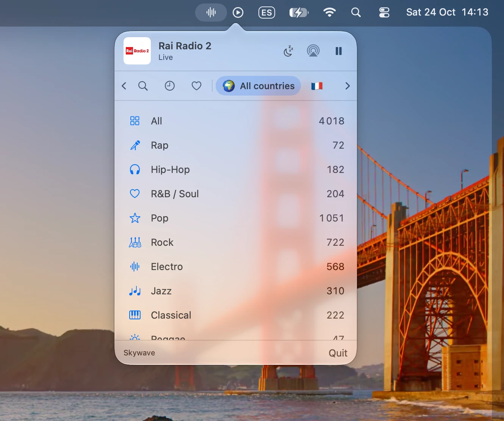504x421 pixels.
Task: Click the Skywave label in footer
Action: pyautogui.click(x=139, y=353)
